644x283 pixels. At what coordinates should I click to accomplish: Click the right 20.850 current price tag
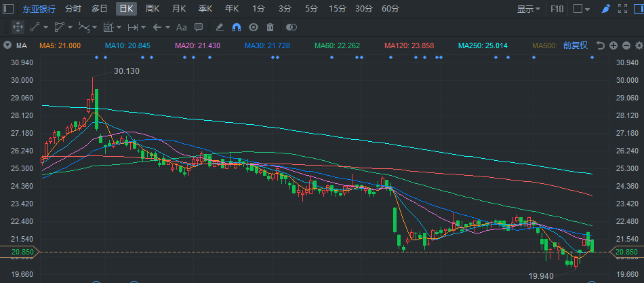[x=628, y=252]
